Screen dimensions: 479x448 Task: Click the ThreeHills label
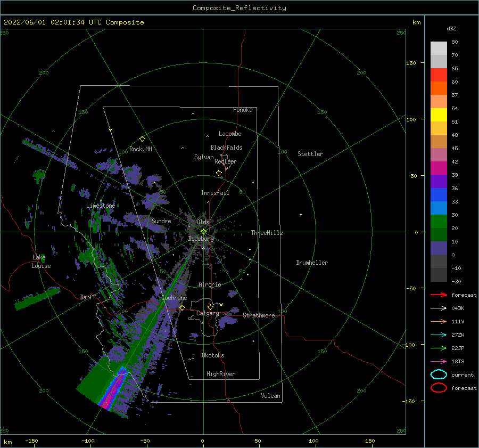point(267,233)
